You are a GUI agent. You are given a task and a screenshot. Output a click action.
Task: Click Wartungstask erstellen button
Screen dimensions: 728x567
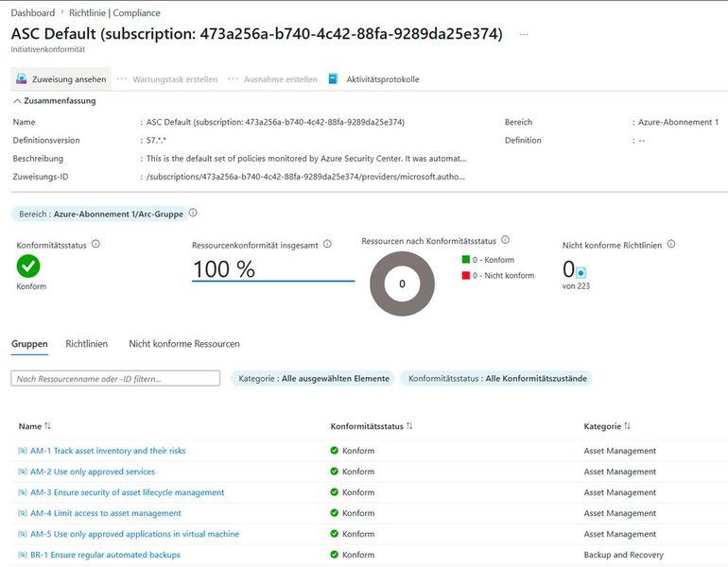pos(167,79)
